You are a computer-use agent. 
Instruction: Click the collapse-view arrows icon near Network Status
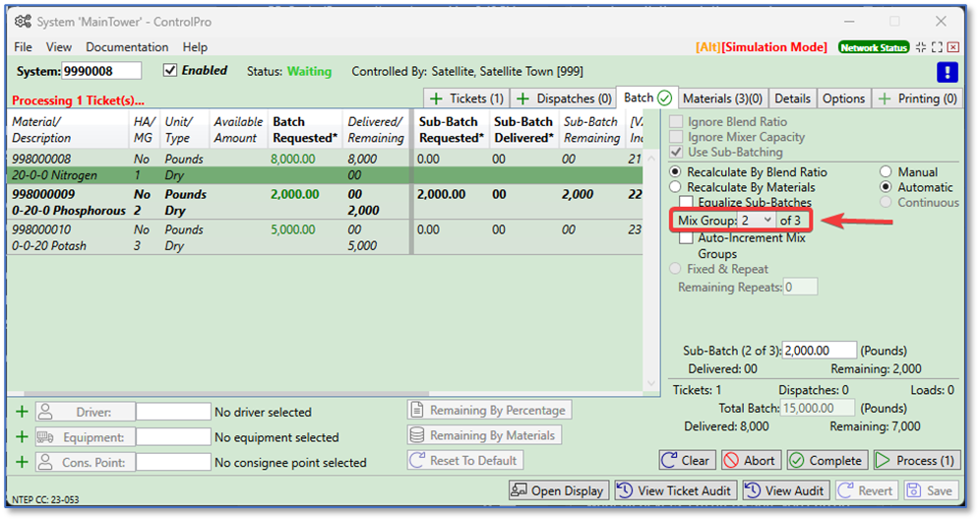[921, 47]
